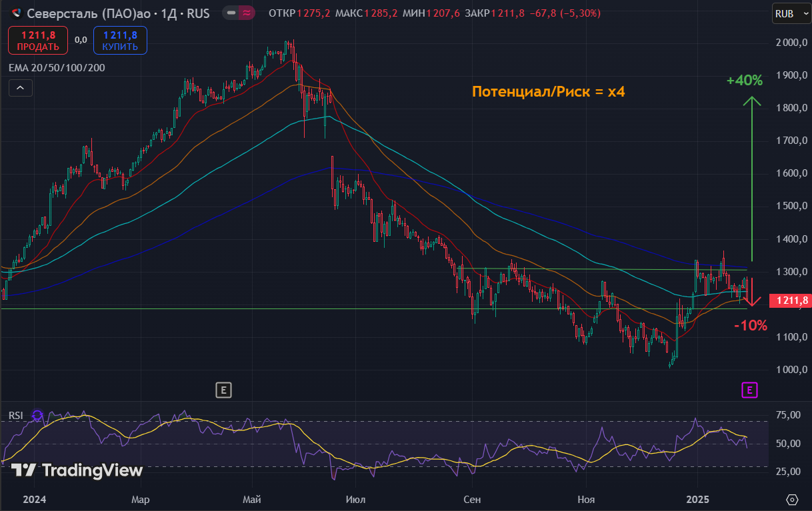Toggle the pink wavy-lines status pill
Image resolution: width=812 pixels, height=511 pixels.
pyautogui.click(x=247, y=13)
